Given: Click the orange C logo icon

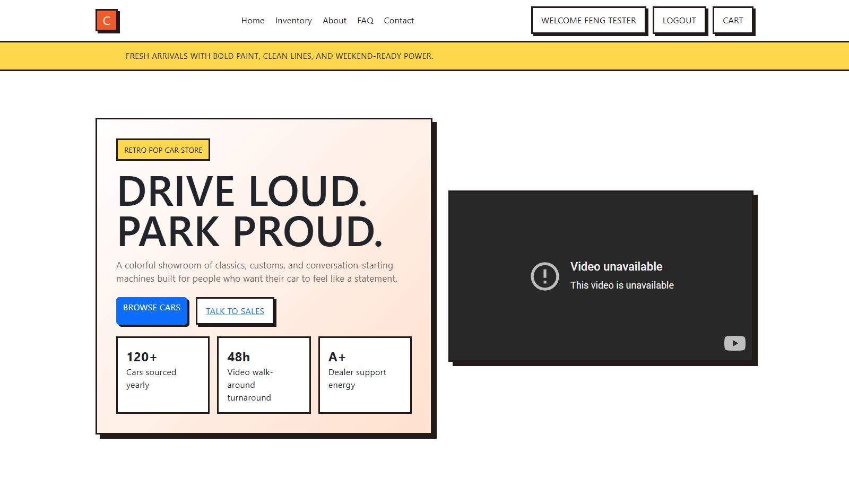Looking at the screenshot, I should 107,20.
